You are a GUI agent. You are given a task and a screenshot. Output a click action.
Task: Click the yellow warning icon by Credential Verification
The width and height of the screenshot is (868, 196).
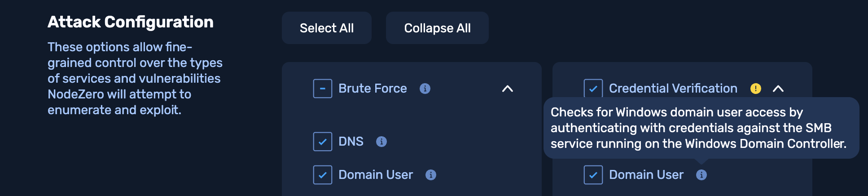[x=756, y=89]
